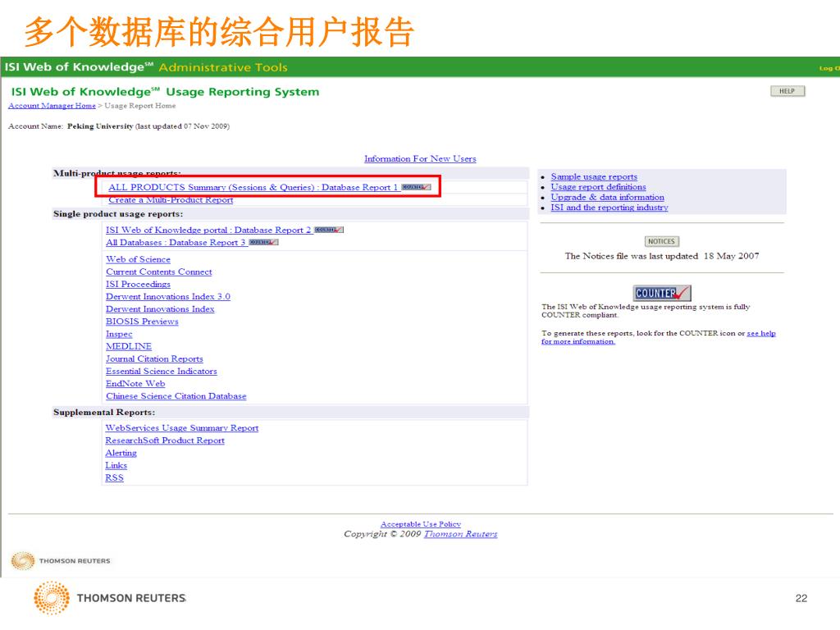The width and height of the screenshot is (840, 630).
Task: Open Essential Science Indicators link
Action: coord(162,372)
